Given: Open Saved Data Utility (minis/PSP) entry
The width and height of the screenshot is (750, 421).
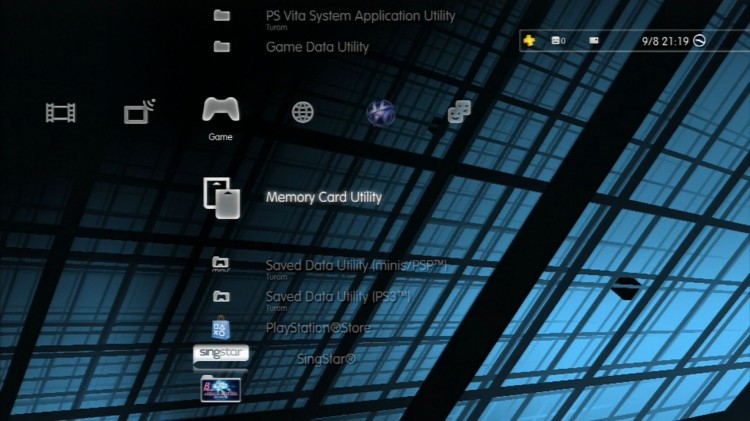Looking at the screenshot, I should [x=356, y=266].
